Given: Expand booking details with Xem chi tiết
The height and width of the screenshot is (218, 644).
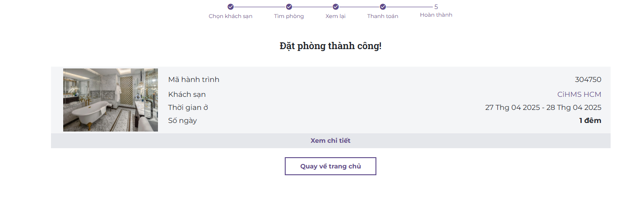Looking at the screenshot, I should (330, 141).
